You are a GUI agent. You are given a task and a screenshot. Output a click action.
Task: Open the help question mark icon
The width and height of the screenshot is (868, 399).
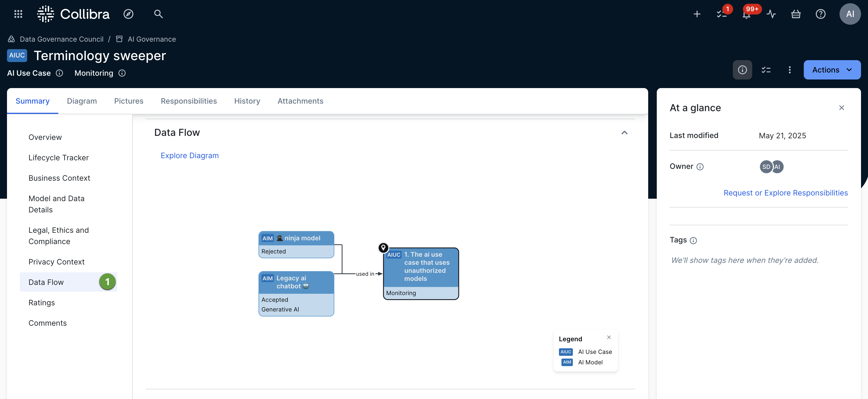pos(820,14)
